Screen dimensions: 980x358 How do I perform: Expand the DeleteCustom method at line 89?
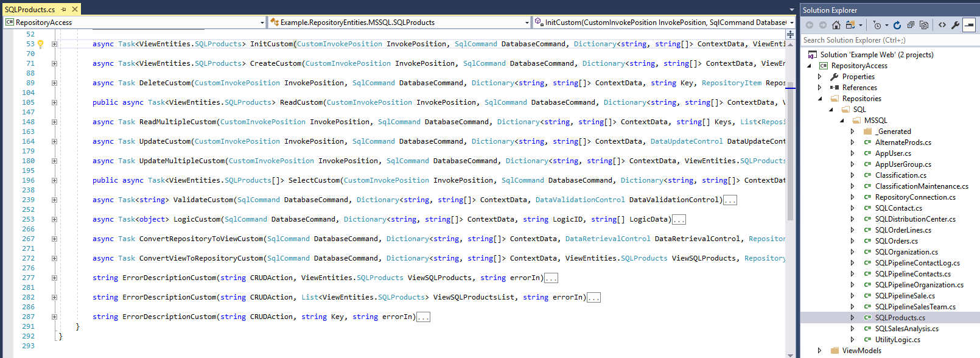(54, 83)
